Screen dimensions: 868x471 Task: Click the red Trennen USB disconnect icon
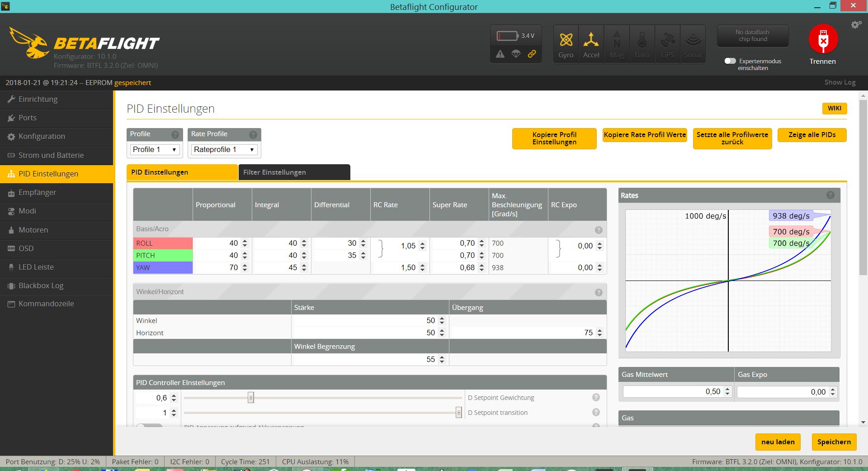click(x=823, y=39)
